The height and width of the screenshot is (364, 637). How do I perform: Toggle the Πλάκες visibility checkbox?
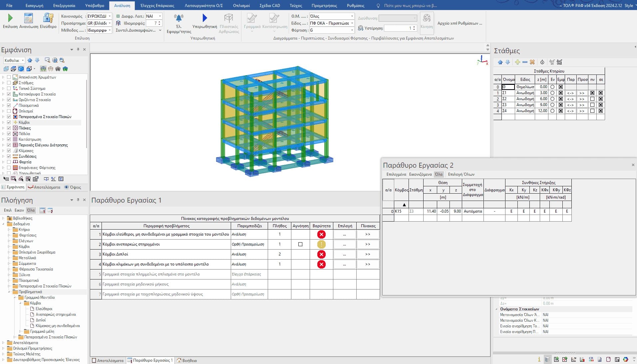click(x=9, y=128)
